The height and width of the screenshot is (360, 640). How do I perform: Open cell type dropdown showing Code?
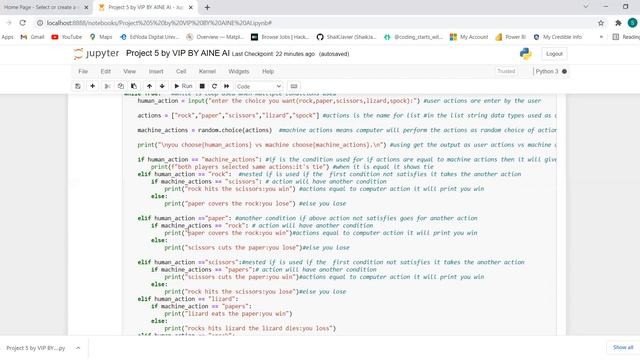pos(259,87)
